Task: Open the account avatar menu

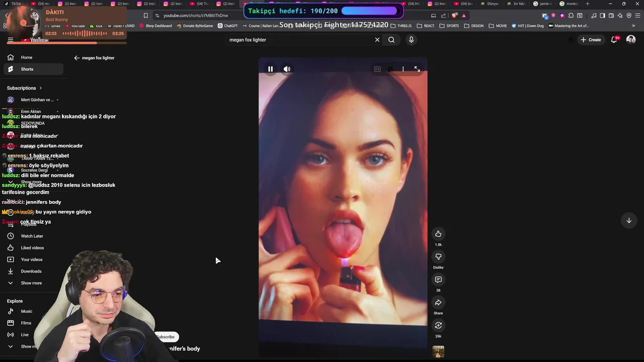Action: coord(631,40)
